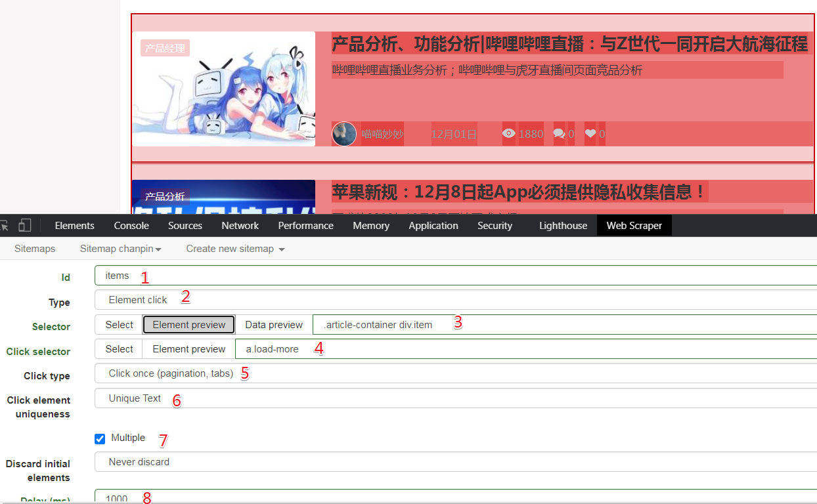Open the Type dropdown showing Element click
The image size is (817, 504).
pos(263,300)
